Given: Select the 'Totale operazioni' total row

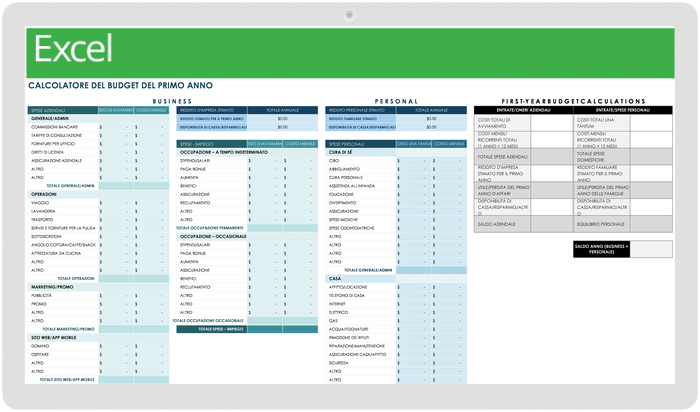Looking at the screenshot, I should point(98,279).
